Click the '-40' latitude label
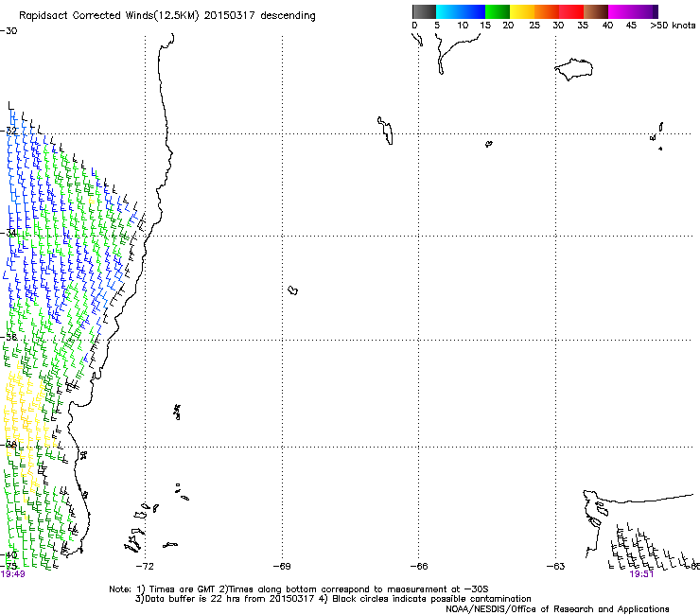Viewport: 700px width, 615px height. (x=9, y=554)
